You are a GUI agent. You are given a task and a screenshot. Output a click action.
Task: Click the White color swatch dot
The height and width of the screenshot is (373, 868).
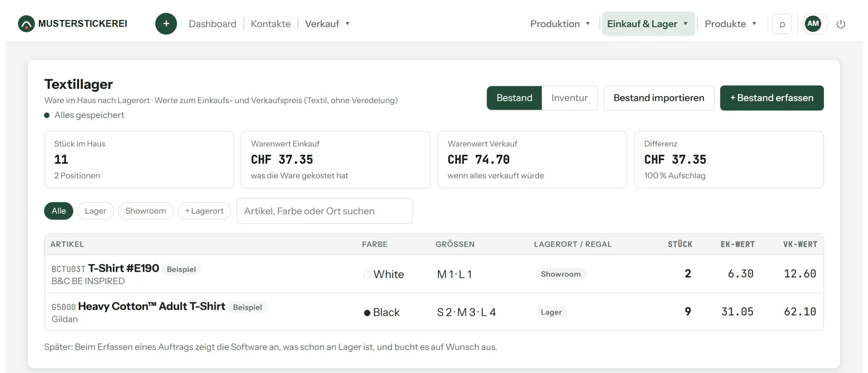(x=367, y=275)
